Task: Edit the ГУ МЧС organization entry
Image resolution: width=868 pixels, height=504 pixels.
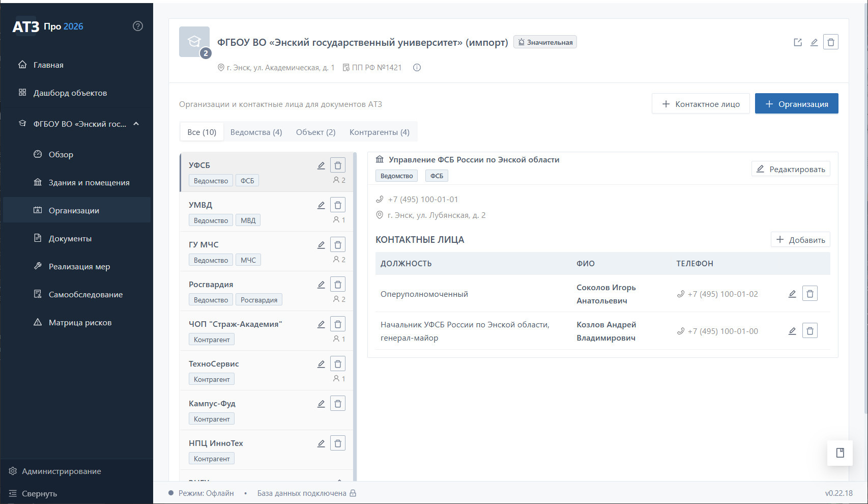Action: (321, 245)
